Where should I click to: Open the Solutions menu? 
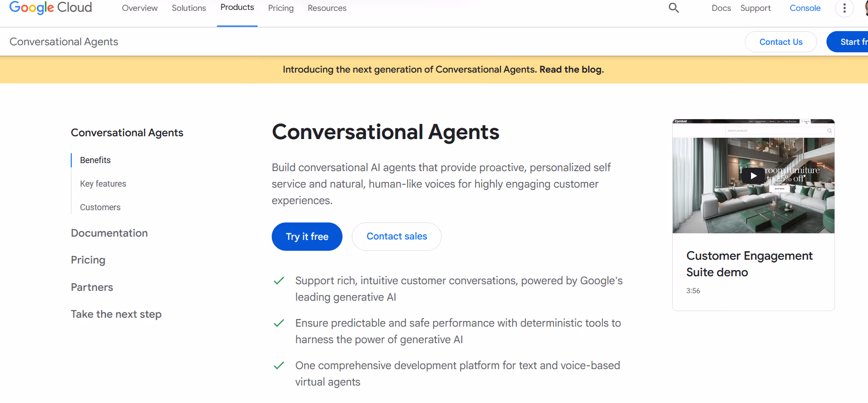click(189, 8)
